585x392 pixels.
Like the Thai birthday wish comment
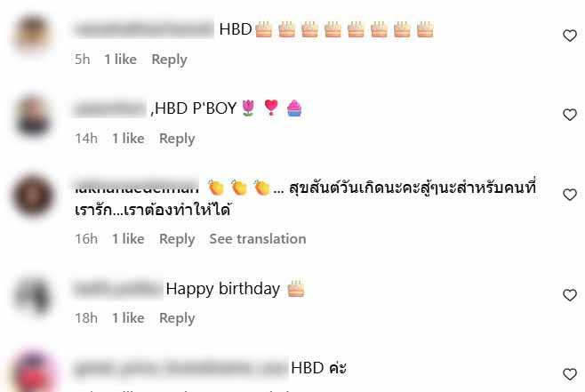click(x=570, y=195)
